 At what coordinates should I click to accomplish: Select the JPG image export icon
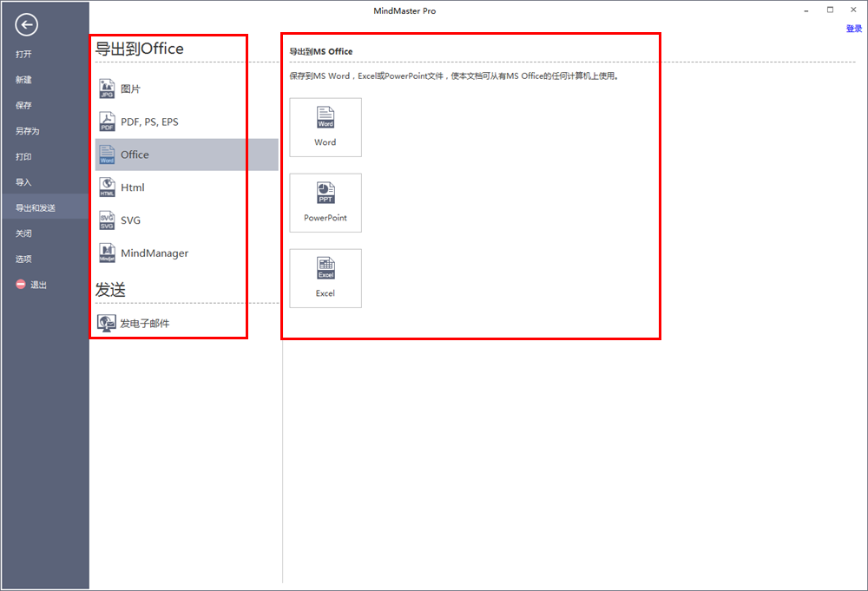point(107,89)
